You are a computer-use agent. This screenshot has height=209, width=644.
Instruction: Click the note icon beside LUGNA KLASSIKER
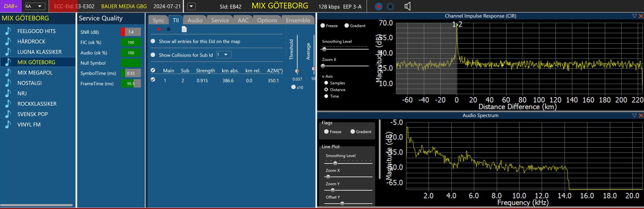8,52
